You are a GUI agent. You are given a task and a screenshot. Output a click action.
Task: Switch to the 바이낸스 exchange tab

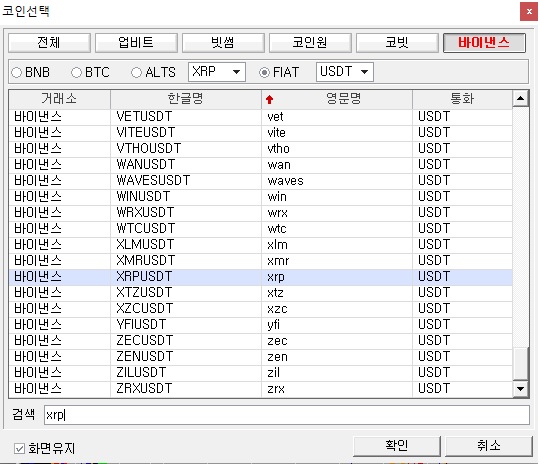pos(484,43)
